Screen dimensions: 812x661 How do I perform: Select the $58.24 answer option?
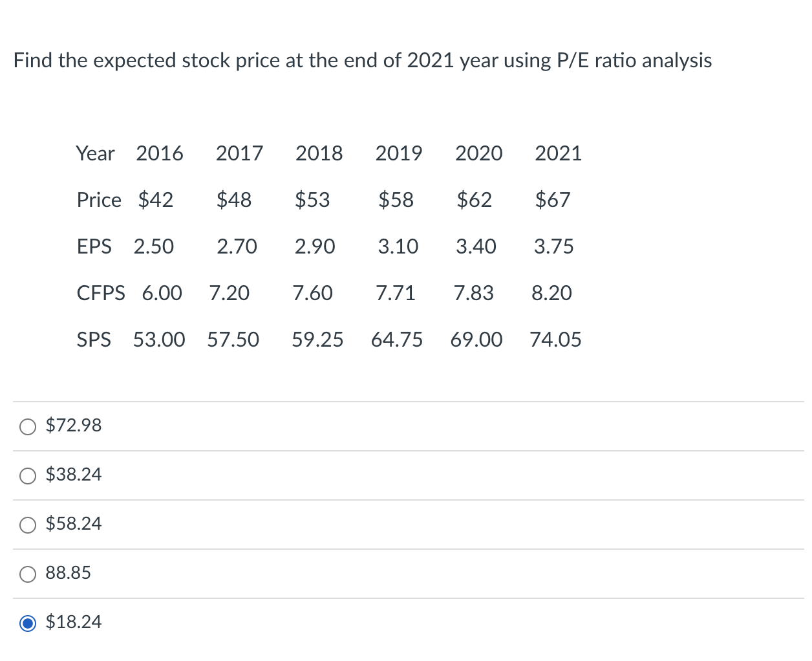click(x=28, y=525)
